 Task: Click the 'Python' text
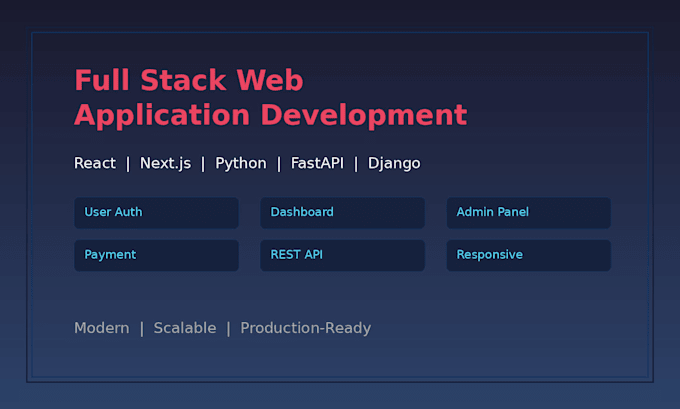pos(241,164)
